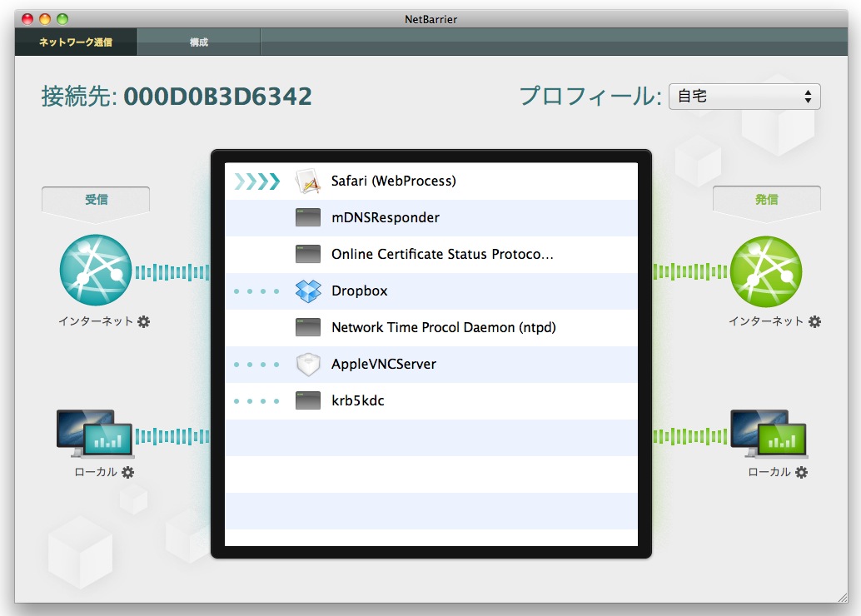Click the Online Certificate Status Protocol icon

308,254
